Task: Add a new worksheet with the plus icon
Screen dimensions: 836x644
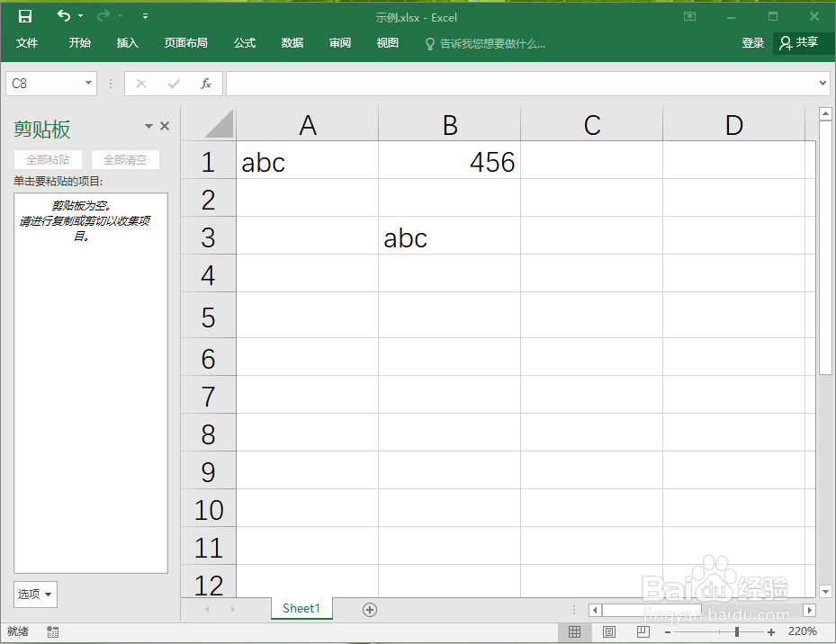Action: point(369,609)
